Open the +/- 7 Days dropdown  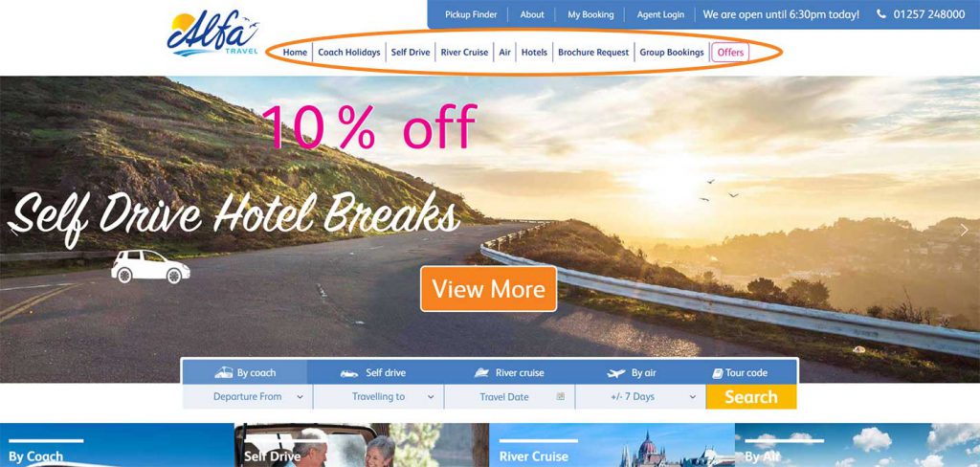640,396
